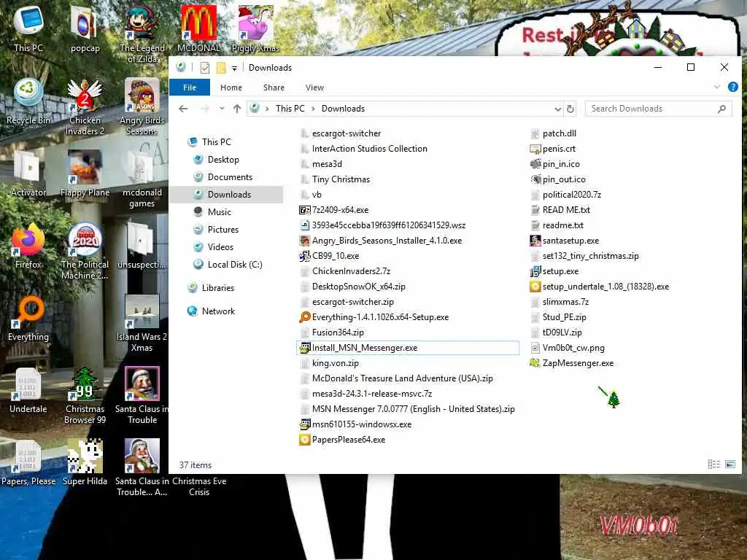The height and width of the screenshot is (560, 747).
Task: Launch Firefox from the desktop
Action: (28, 246)
